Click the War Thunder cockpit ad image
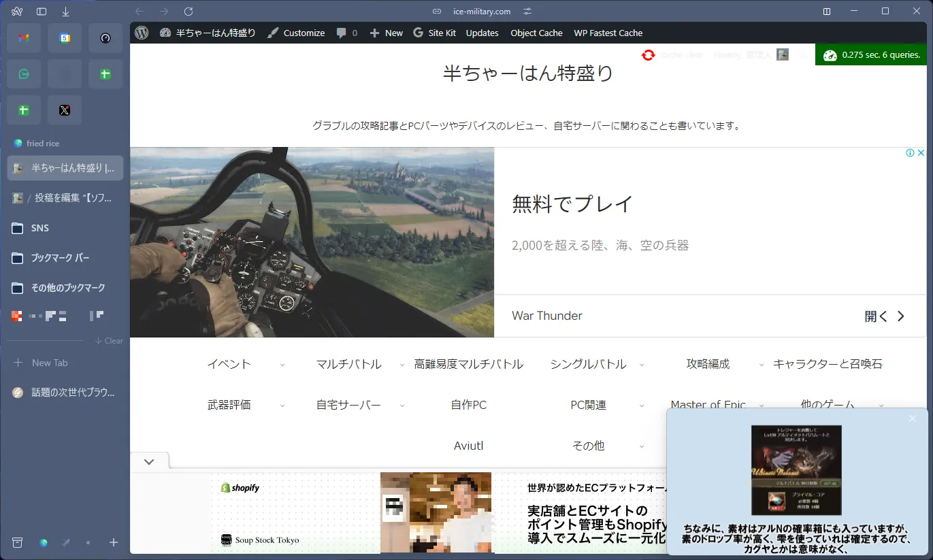The image size is (933, 560). click(x=312, y=242)
